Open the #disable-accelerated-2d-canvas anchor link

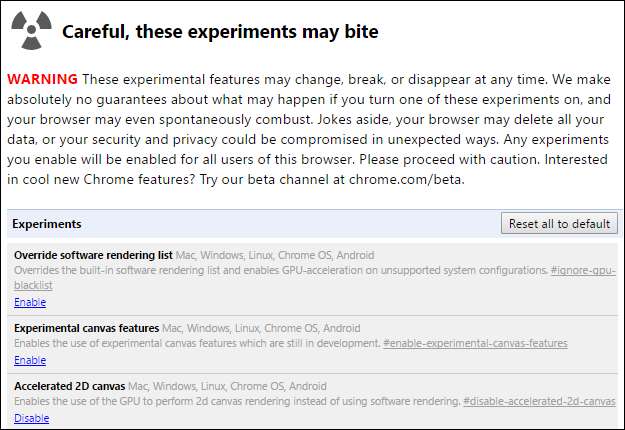(539, 402)
